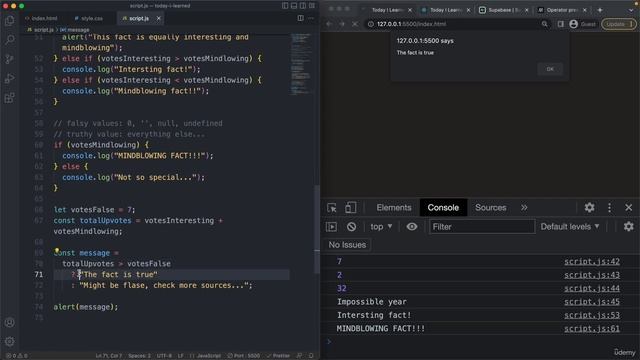The image size is (640, 360).
Task: Open the Extensions view icon
Action: [10, 98]
